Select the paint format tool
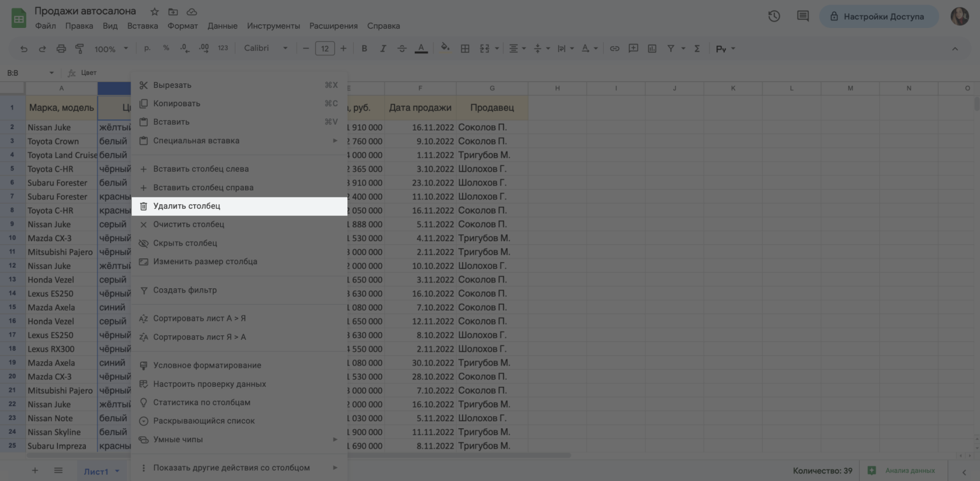Screen dimensions: 980x481 [80, 49]
